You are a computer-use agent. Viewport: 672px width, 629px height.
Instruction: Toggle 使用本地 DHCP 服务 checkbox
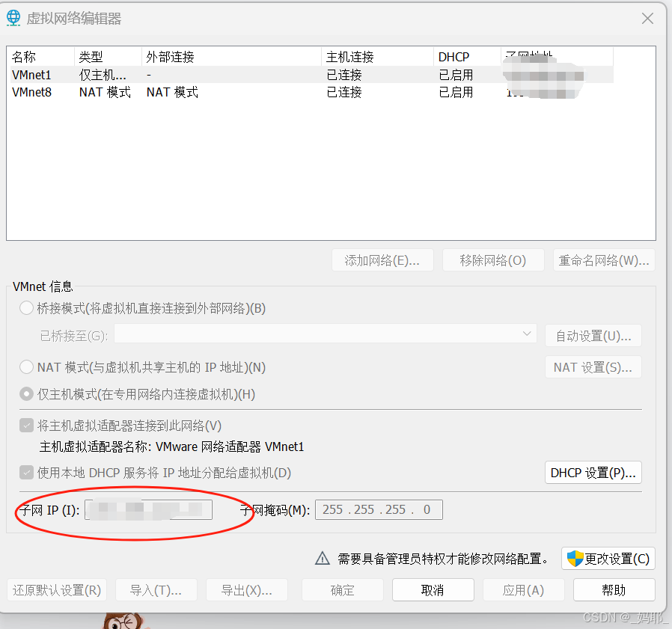[27, 473]
